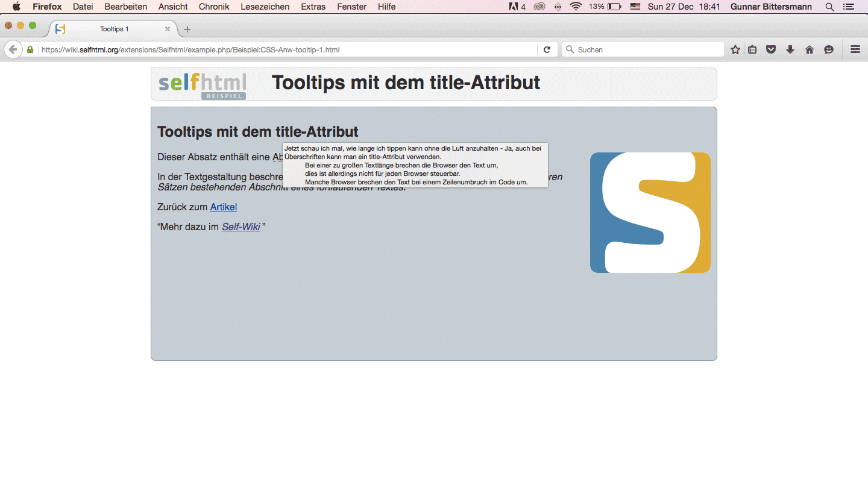The height and width of the screenshot is (482, 868).
Task: Open the Gunnar Bittersmann user menu
Action: [771, 7]
